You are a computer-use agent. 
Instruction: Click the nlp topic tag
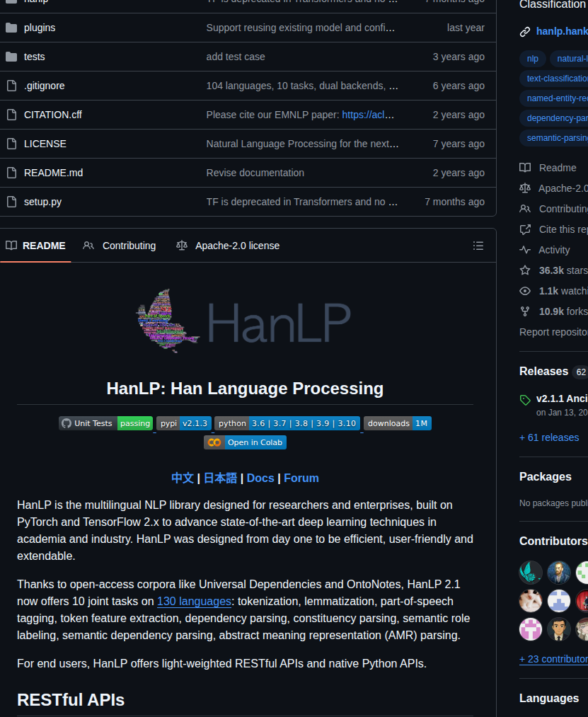532,59
